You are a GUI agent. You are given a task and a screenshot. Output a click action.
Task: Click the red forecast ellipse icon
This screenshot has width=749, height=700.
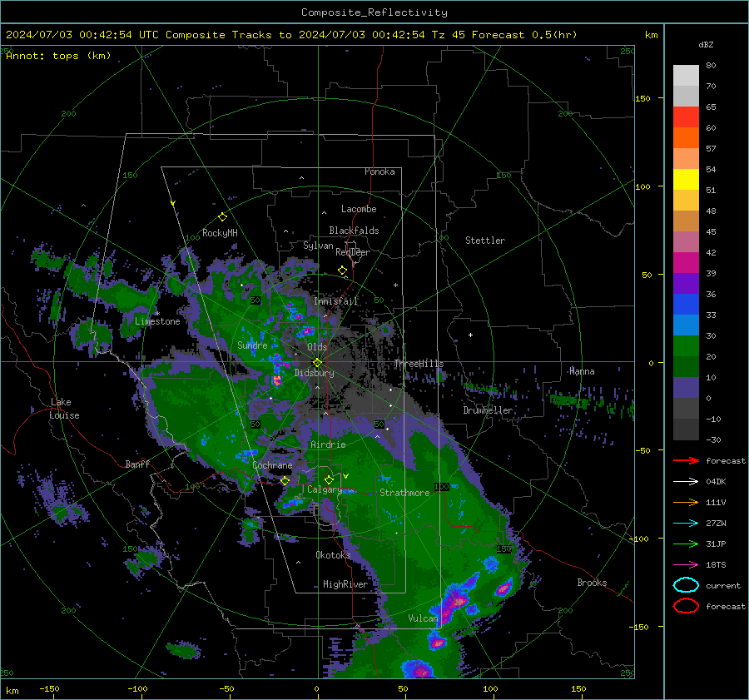pyautogui.click(x=686, y=606)
